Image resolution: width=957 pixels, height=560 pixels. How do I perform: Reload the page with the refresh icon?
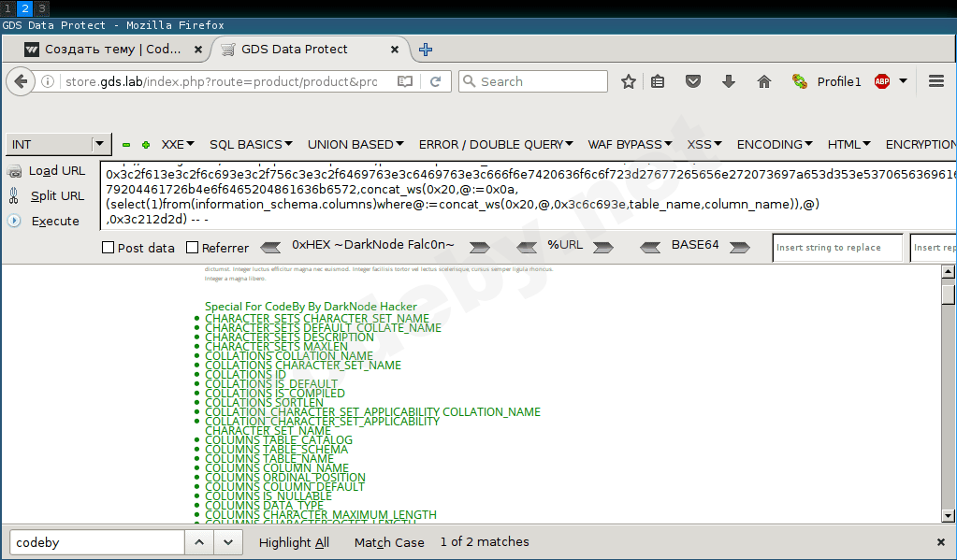pyautogui.click(x=436, y=81)
